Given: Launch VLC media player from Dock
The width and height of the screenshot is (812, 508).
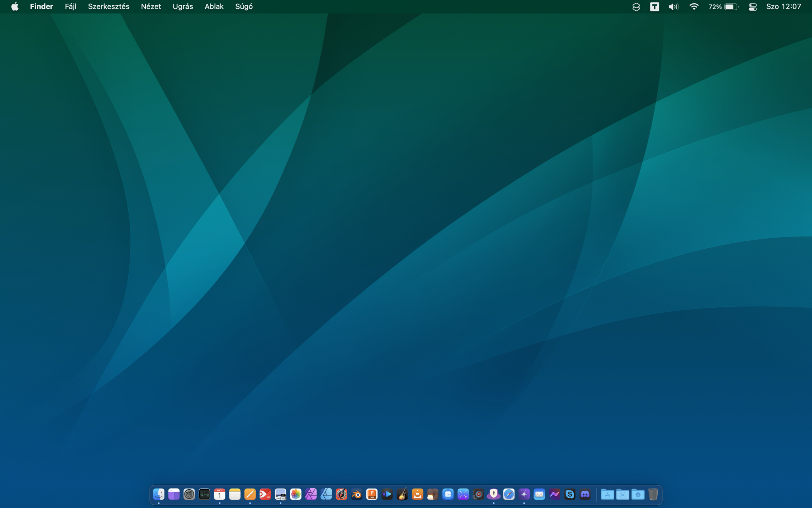Looking at the screenshot, I should click(x=417, y=494).
